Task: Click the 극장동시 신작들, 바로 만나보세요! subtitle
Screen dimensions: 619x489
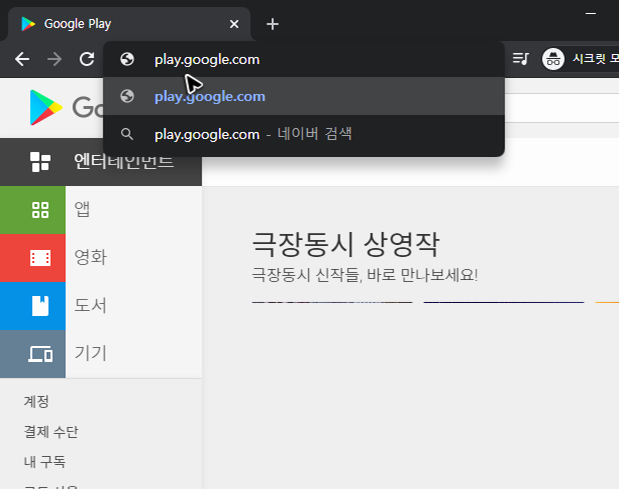Action: point(365,275)
